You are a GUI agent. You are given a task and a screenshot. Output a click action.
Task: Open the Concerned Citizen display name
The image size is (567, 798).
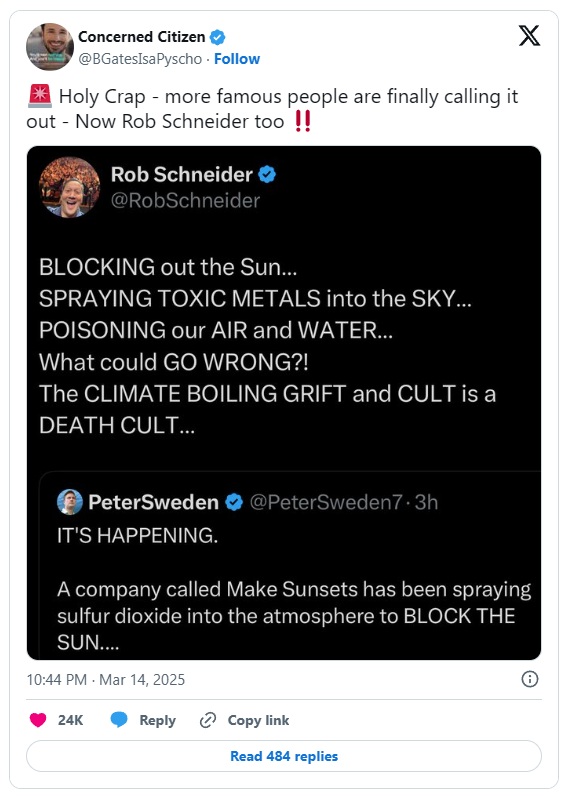coord(141,37)
